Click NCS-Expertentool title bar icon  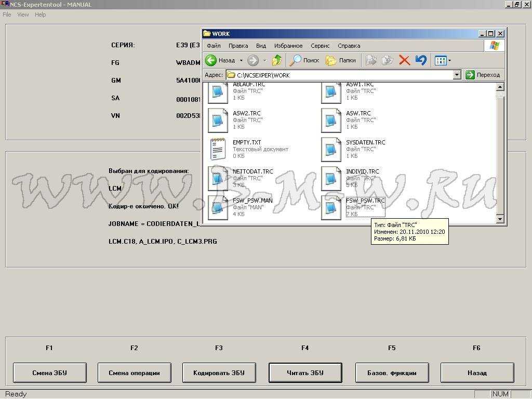5,4
